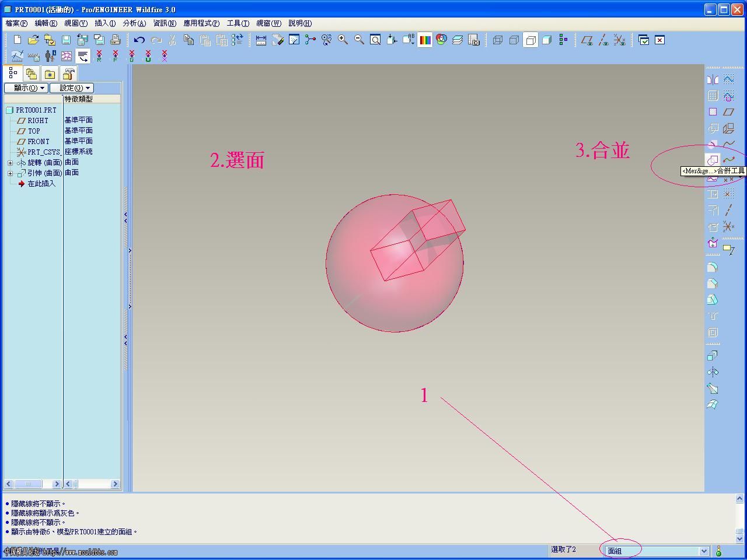Select the TOP datum plane in the tree
The height and width of the screenshot is (560, 747).
[34, 131]
